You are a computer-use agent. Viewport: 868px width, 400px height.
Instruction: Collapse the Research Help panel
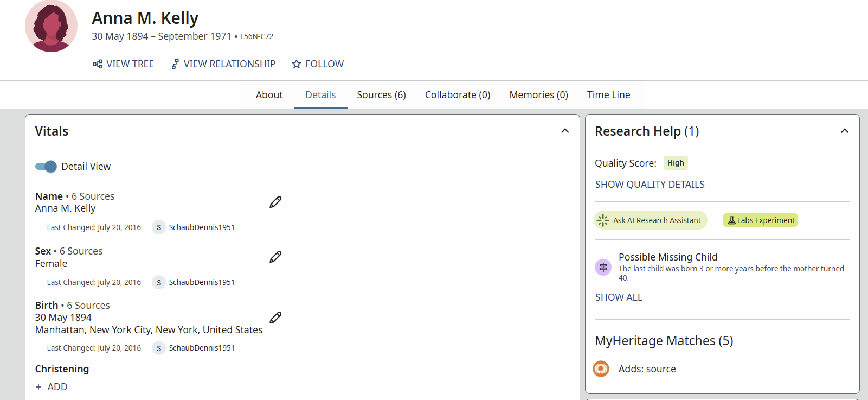845,131
